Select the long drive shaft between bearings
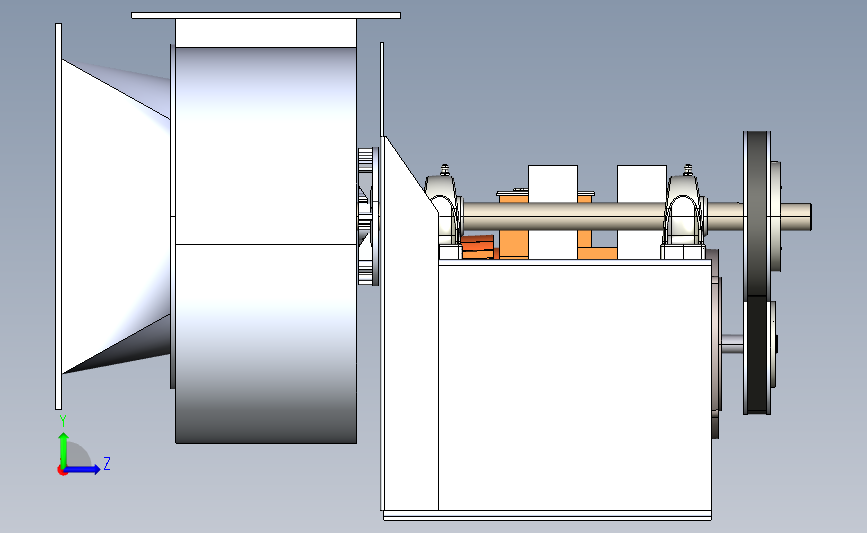The height and width of the screenshot is (533, 867). click(x=564, y=216)
